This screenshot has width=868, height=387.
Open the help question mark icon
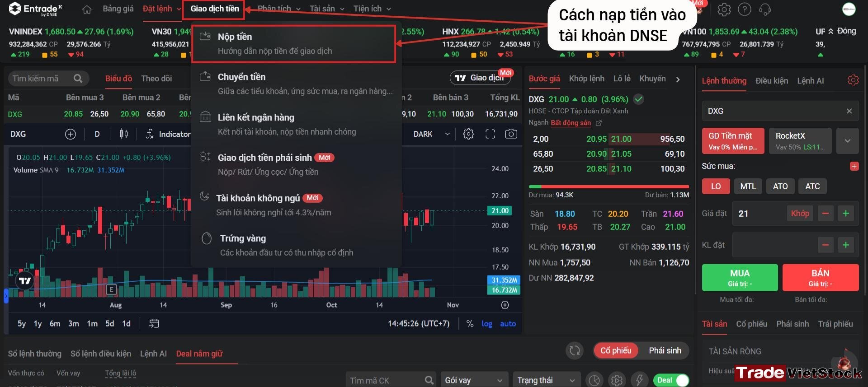tap(744, 9)
